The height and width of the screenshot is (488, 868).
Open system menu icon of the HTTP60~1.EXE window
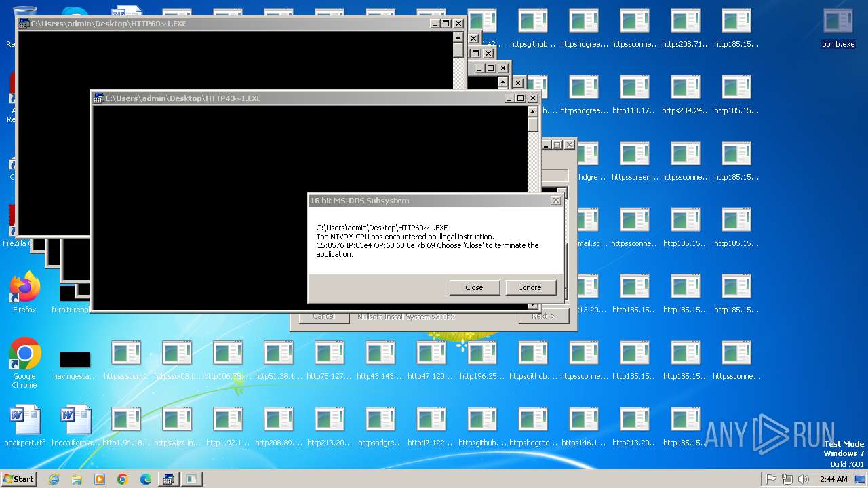(24, 24)
